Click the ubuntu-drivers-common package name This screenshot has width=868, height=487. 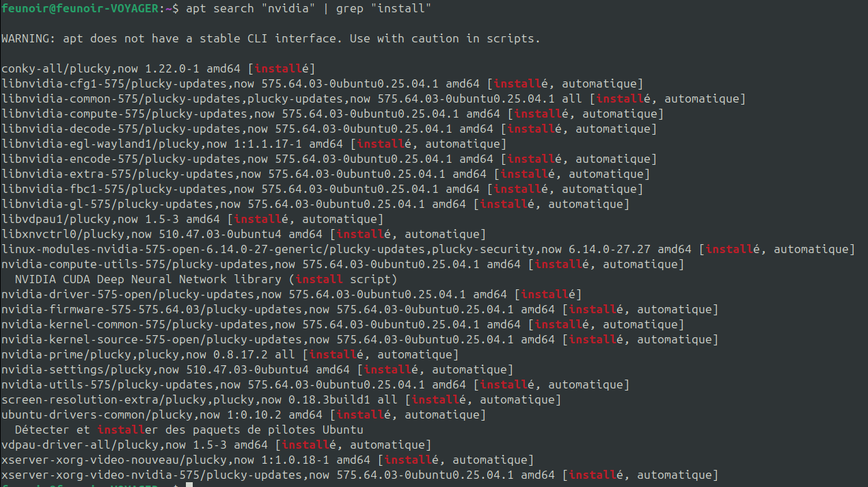76,415
